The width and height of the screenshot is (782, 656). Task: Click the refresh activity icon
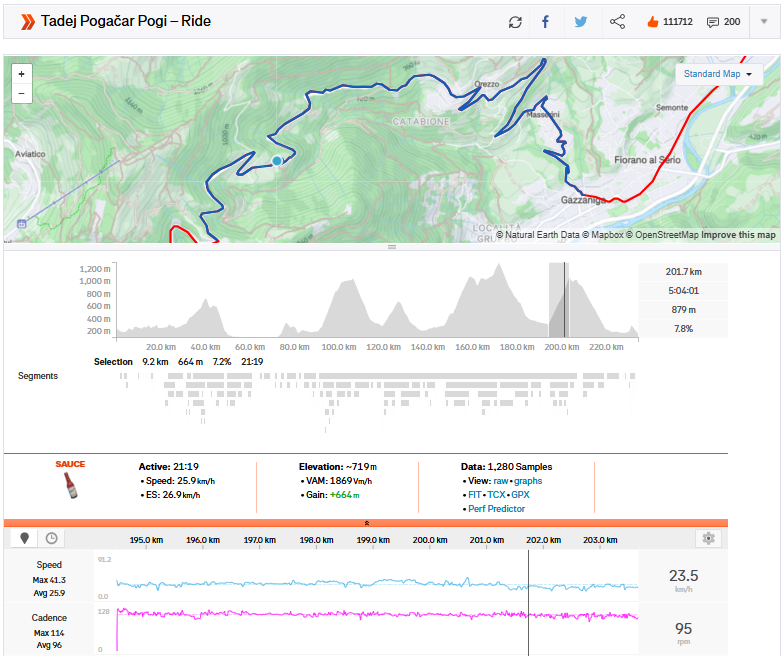(x=515, y=22)
